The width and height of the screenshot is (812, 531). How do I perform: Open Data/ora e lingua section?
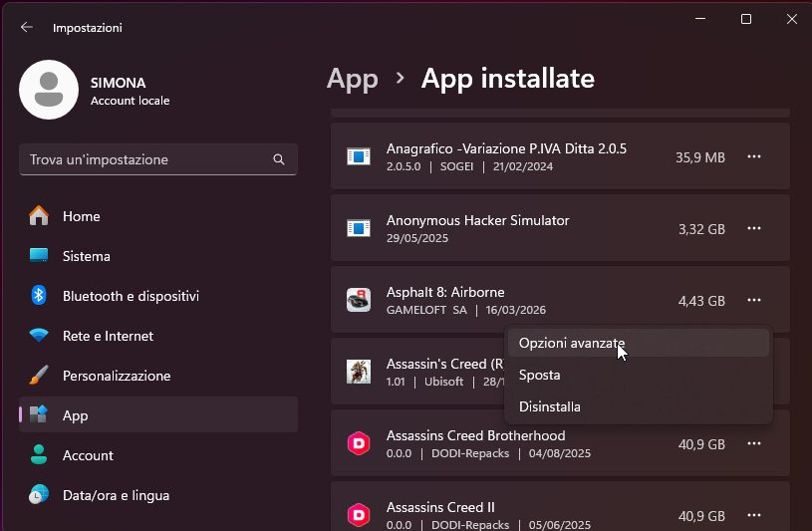coord(158,495)
